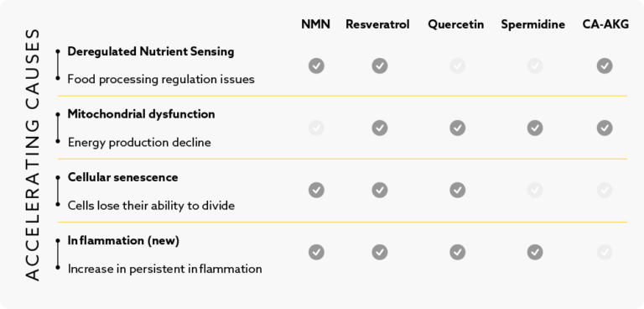Click the CA-AKG column header
Screen dimensions: 644x309
pyautogui.click(x=605, y=24)
